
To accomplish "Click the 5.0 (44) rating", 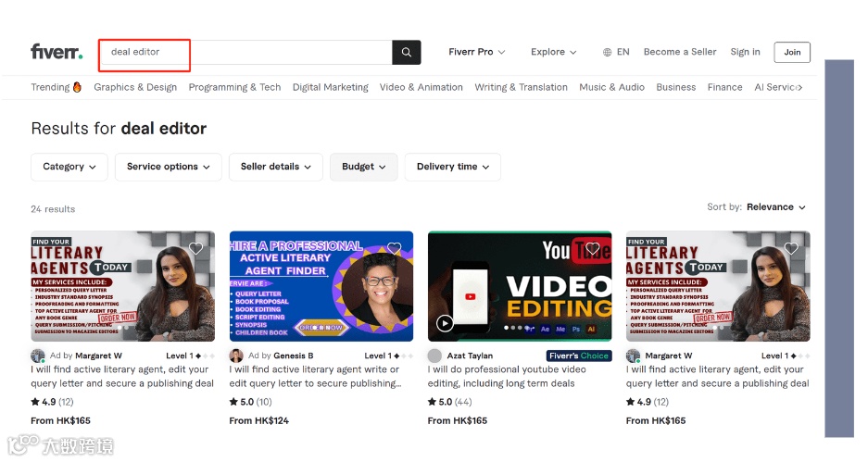I will coord(449,402).
